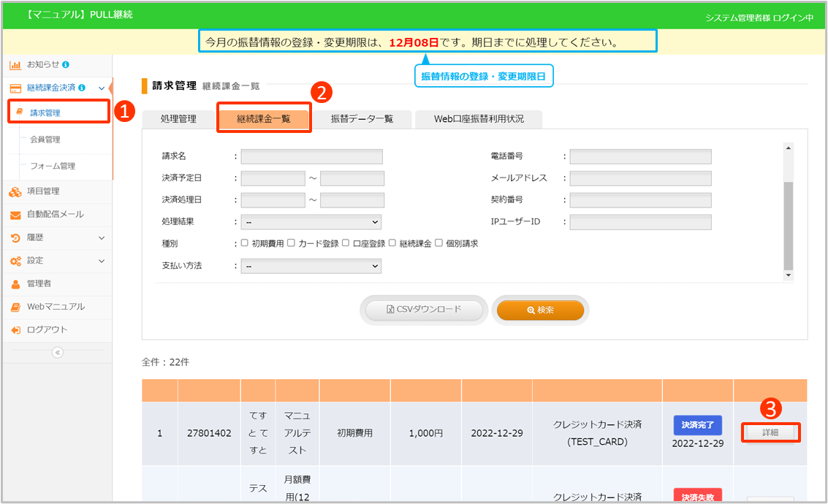Click the 自動配信メール envelope icon
This screenshot has height=504, width=828.
15,215
